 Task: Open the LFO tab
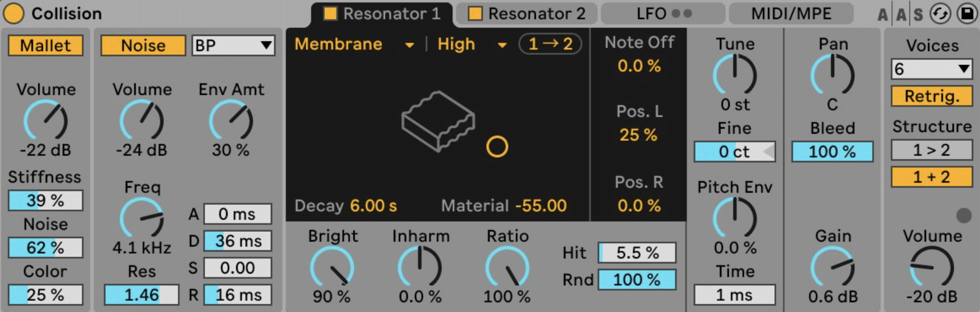[663, 14]
